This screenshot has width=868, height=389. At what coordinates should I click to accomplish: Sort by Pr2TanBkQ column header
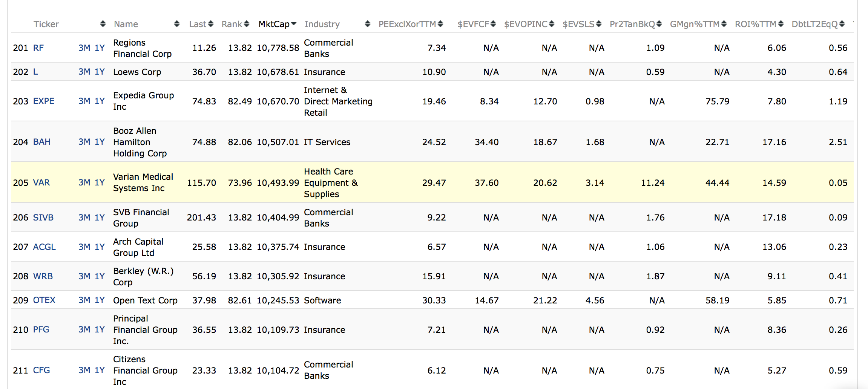click(632, 24)
